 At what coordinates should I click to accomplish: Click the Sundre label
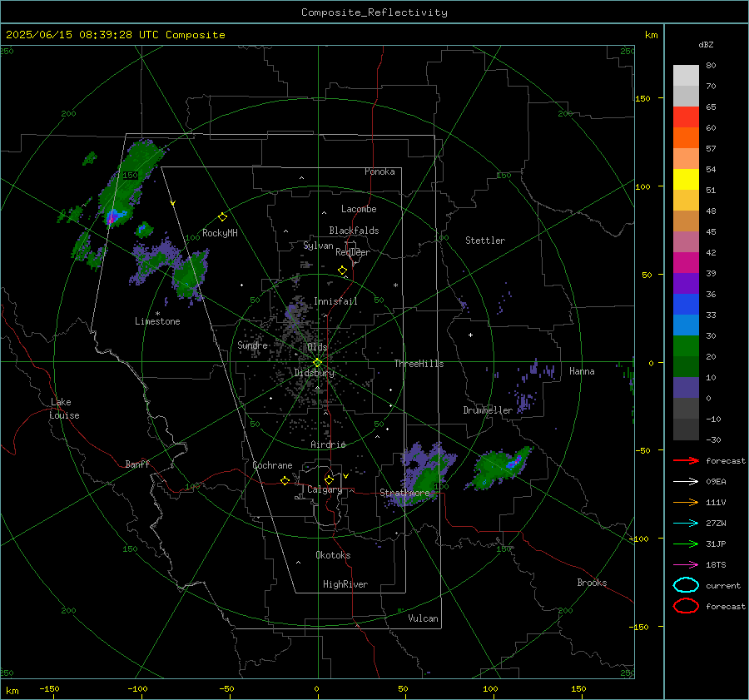pos(252,345)
